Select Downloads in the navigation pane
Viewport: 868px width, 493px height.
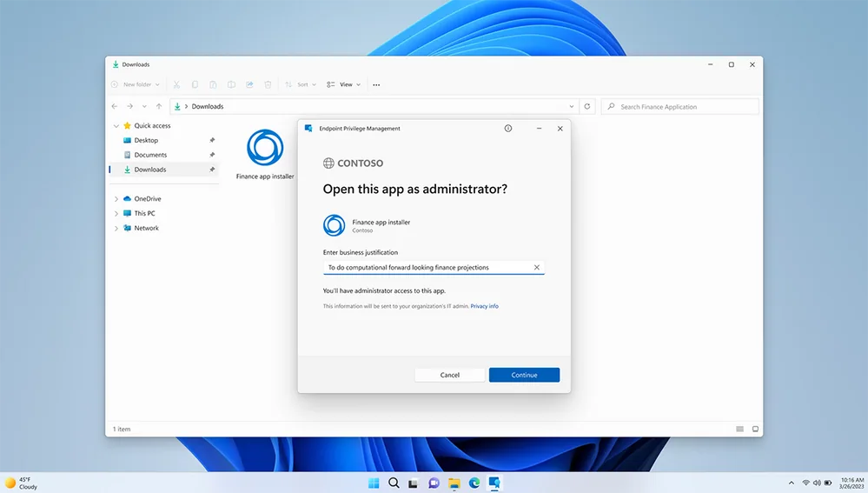(150, 170)
